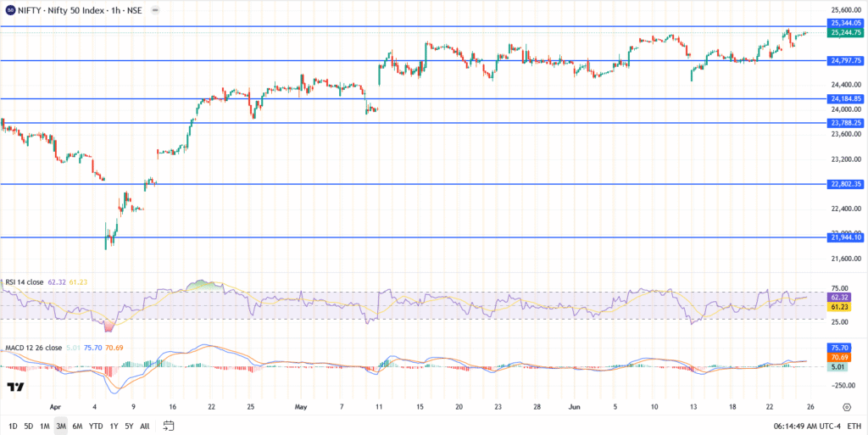Click the 25,344.05 price label on axis
The width and height of the screenshot is (868, 435).
(846, 24)
